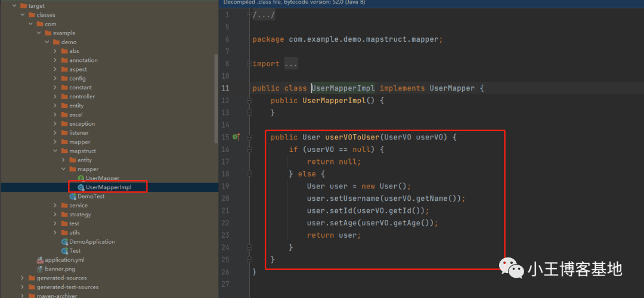Open the DemoApplication class file icon

click(x=64, y=242)
